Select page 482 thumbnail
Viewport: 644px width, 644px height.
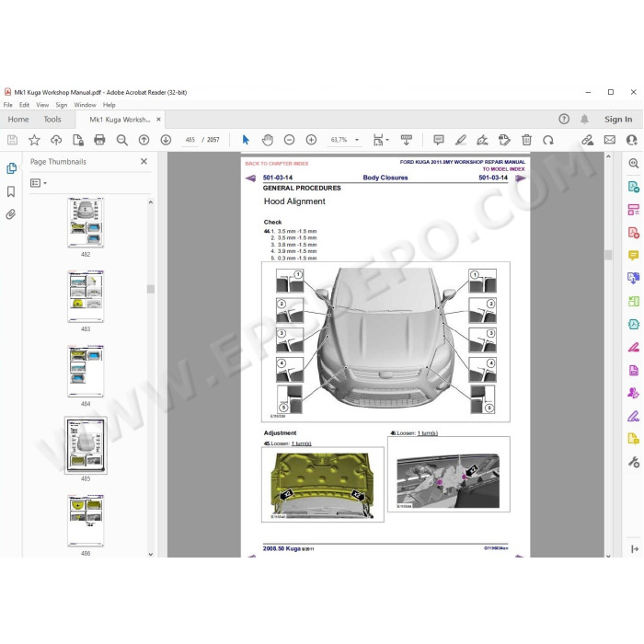(x=86, y=223)
